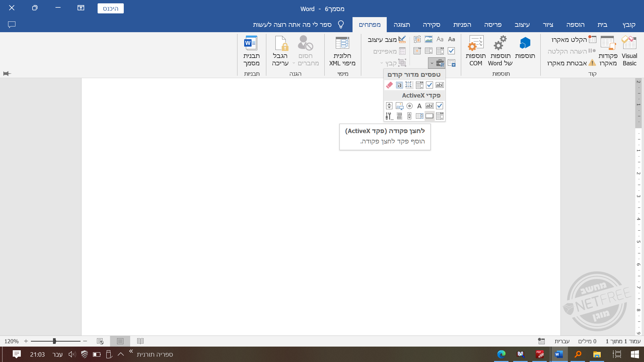Switch to read mode view
Screen dimensions: 644x362
(x=140, y=341)
